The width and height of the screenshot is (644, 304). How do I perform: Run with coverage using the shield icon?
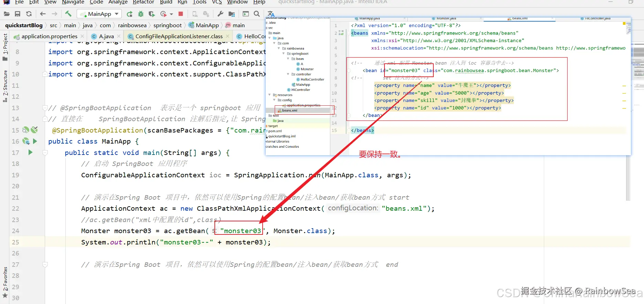[151, 14]
